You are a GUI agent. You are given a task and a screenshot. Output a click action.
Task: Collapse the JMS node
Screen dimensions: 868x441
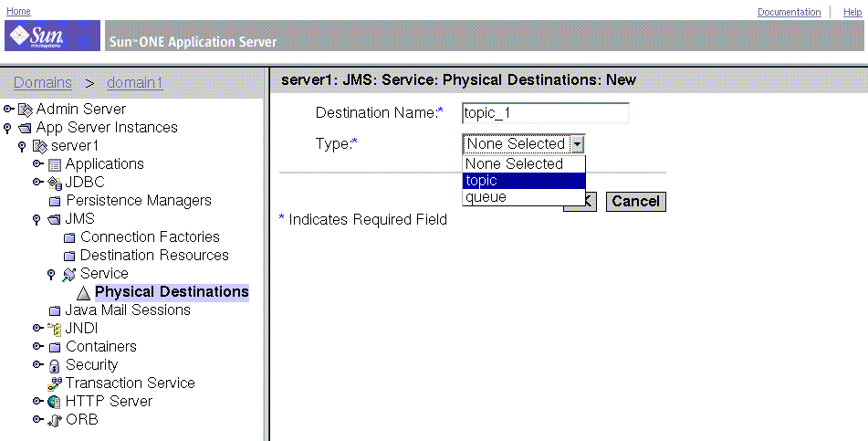pyautogui.click(x=37, y=220)
